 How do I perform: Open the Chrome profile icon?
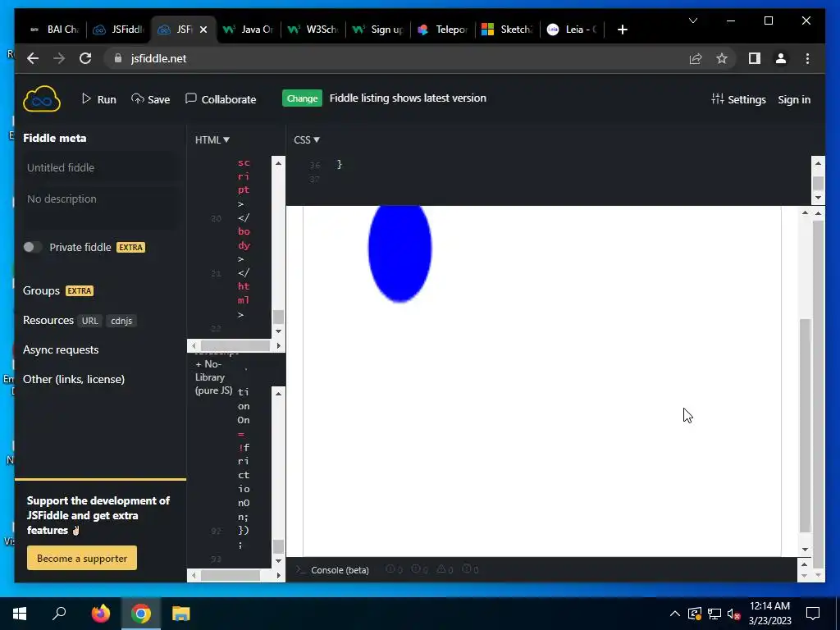pyautogui.click(x=781, y=58)
